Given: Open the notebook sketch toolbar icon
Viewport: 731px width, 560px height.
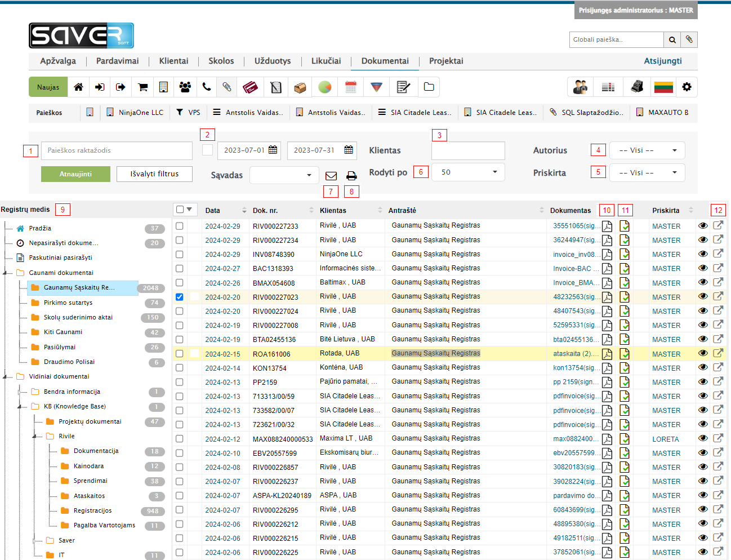Looking at the screenshot, I should [x=276, y=87].
